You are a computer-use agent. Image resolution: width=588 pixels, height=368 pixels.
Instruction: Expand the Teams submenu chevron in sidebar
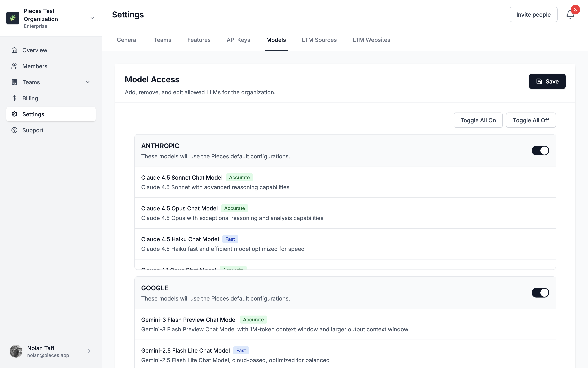click(x=88, y=82)
